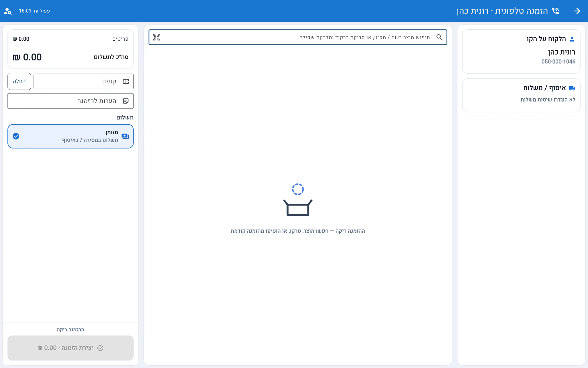The height and width of the screenshot is (368, 588).
Task: Click the customer name רונית כהן in card
Action: 562,52
